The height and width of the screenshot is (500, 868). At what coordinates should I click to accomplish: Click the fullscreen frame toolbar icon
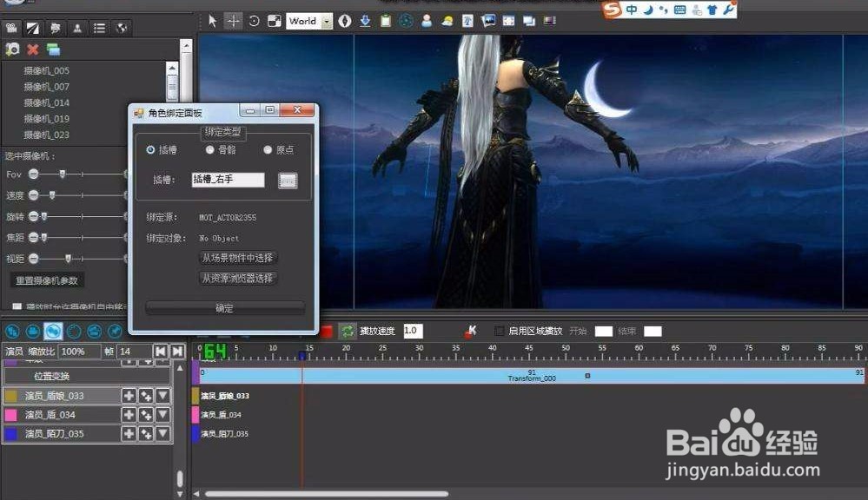(509, 21)
